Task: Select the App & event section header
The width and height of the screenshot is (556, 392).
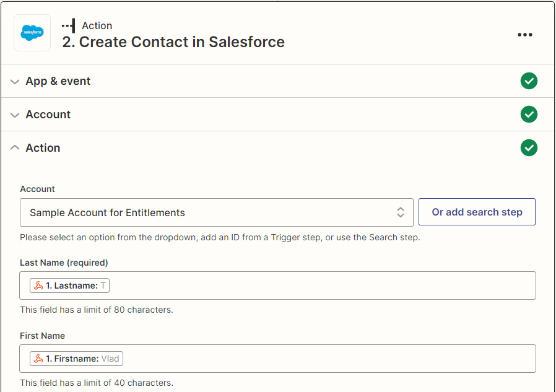Action: [58, 81]
